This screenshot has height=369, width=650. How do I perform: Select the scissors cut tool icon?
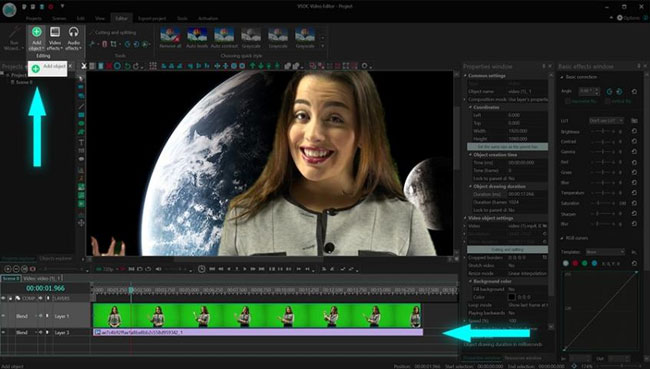84,66
